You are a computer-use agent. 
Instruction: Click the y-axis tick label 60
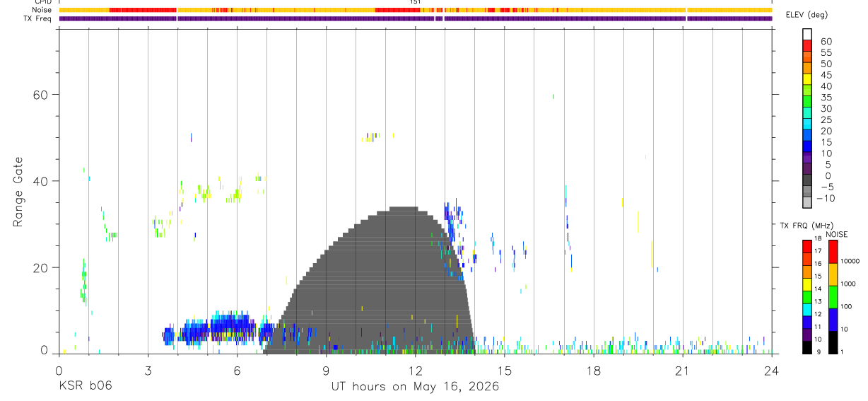pos(41,95)
